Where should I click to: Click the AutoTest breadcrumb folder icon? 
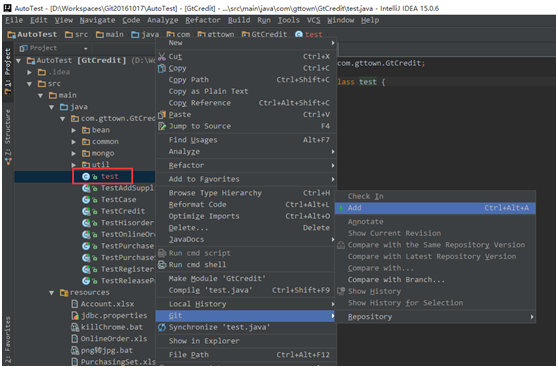tap(11, 35)
